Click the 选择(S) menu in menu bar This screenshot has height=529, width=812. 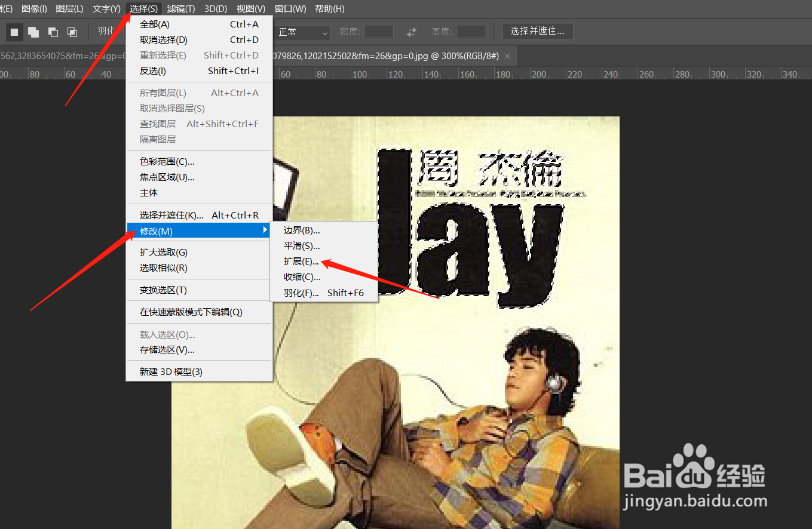pos(144,9)
